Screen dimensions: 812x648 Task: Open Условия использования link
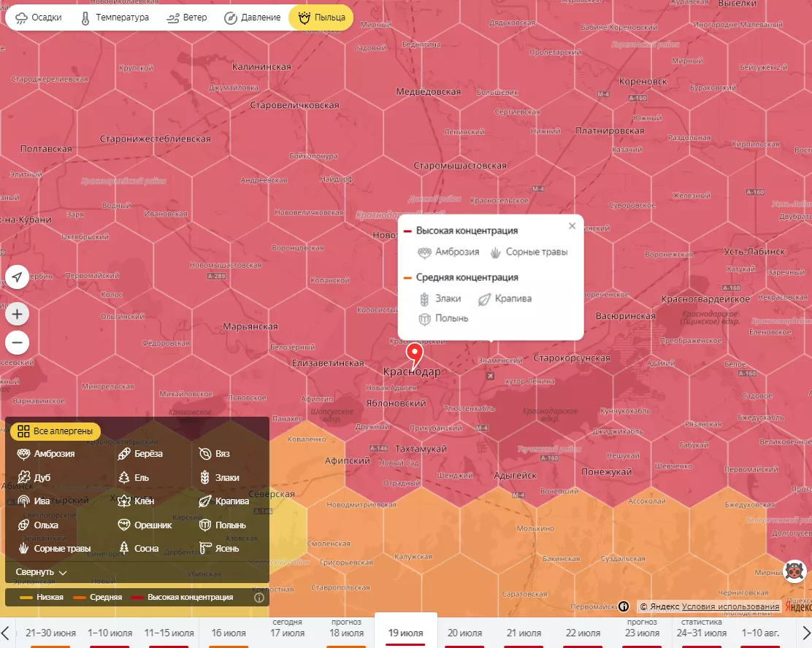pyautogui.click(x=730, y=606)
